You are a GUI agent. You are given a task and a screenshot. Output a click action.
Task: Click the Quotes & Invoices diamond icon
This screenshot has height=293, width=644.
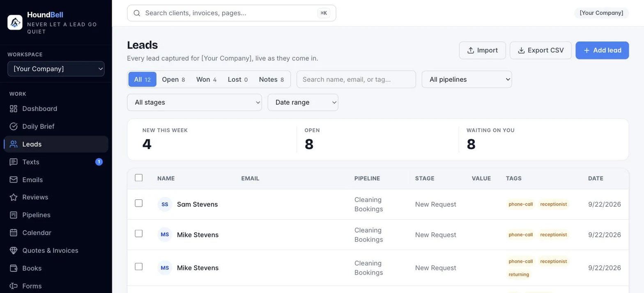pyautogui.click(x=14, y=250)
